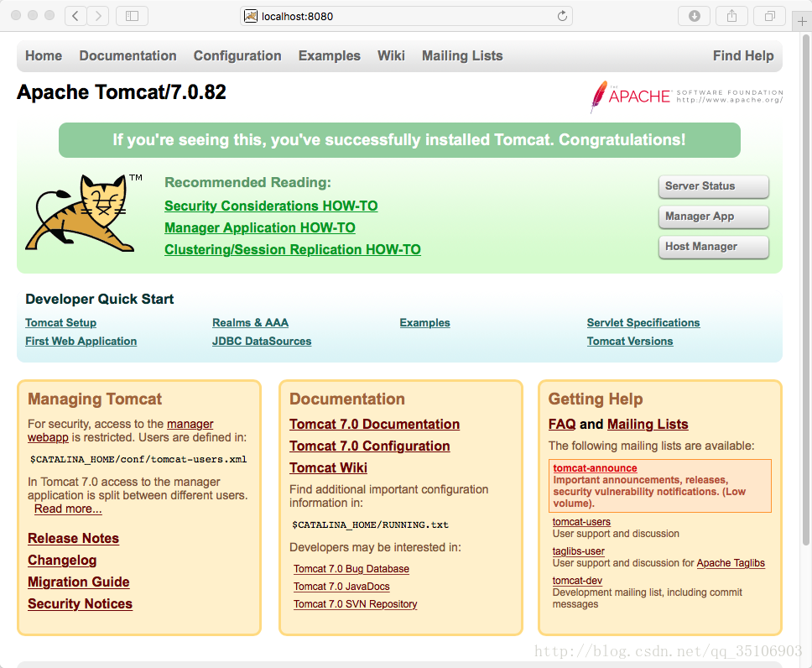Open Tomcat 7.0 Bug Database link
The image size is (812, 668).
[351, 568]
